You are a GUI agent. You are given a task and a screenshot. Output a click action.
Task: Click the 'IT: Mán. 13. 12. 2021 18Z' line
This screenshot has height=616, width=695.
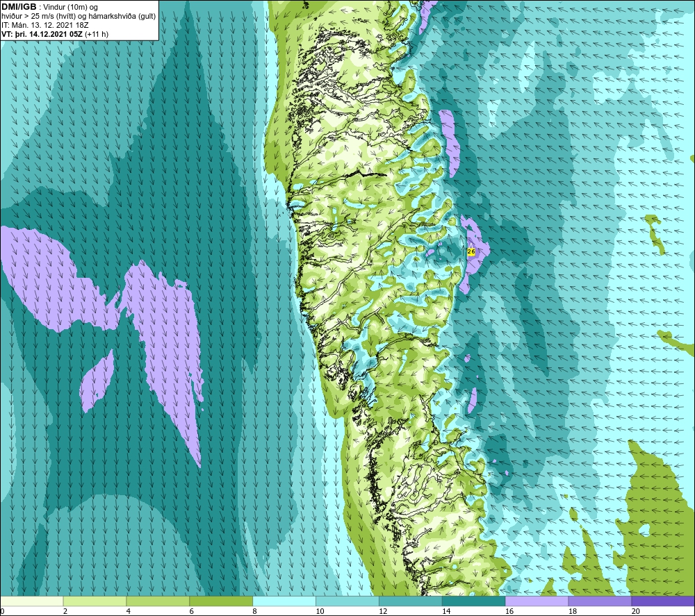pyautogui.click(x=44, y=25)
